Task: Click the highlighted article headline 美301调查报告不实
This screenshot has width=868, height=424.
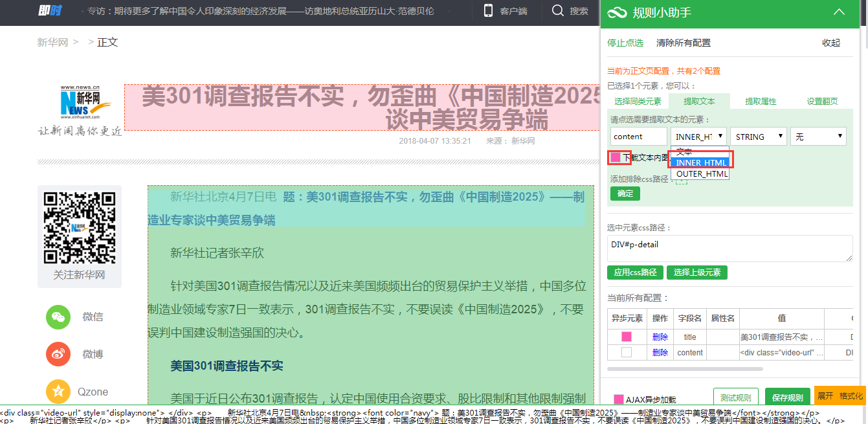Action: click(x=362, y=107)
